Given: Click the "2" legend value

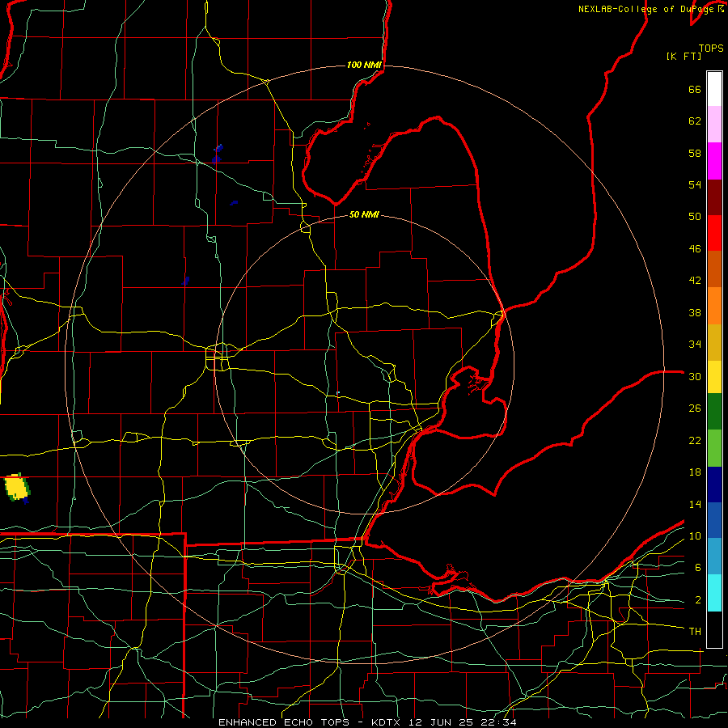Looking at the screenshot, I should [x=698, y=600].
